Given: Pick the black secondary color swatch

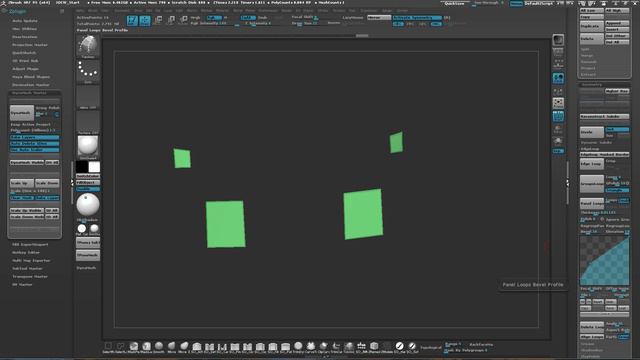Looking at the screenshot, I should 82,167.
